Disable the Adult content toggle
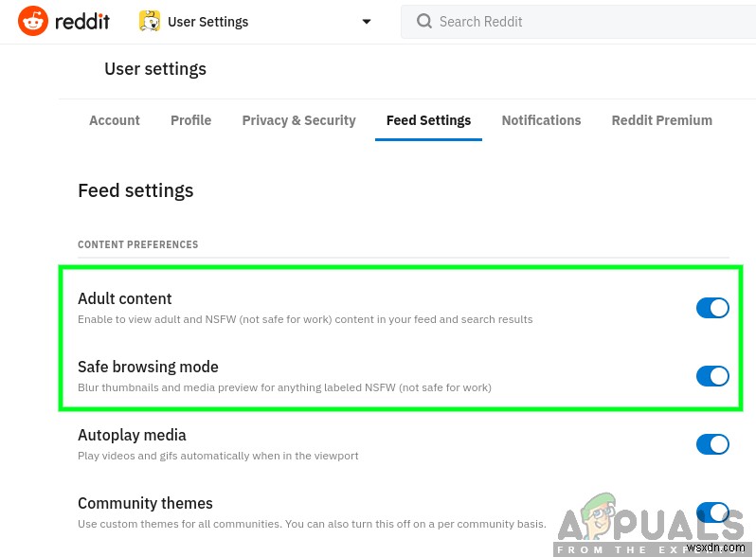 pos(712,308)
